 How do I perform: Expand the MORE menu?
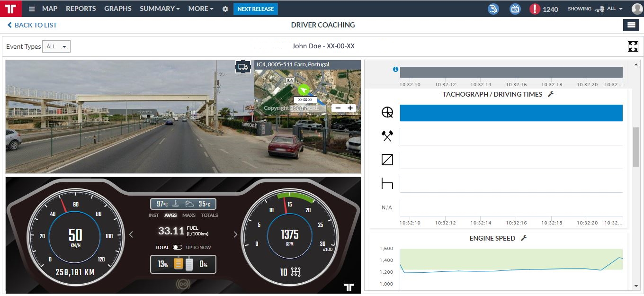(200, 9)
